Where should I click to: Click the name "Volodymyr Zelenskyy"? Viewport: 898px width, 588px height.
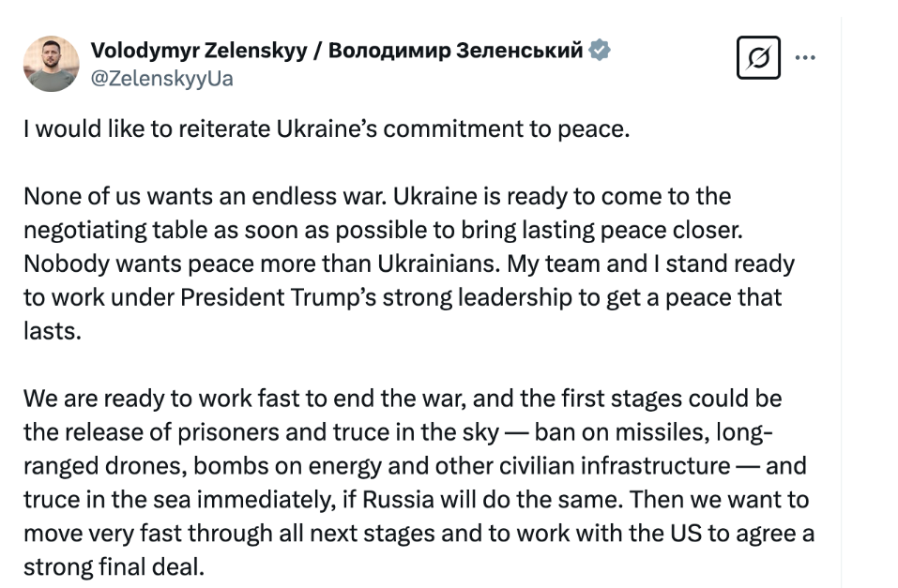(x=199, y=51)
